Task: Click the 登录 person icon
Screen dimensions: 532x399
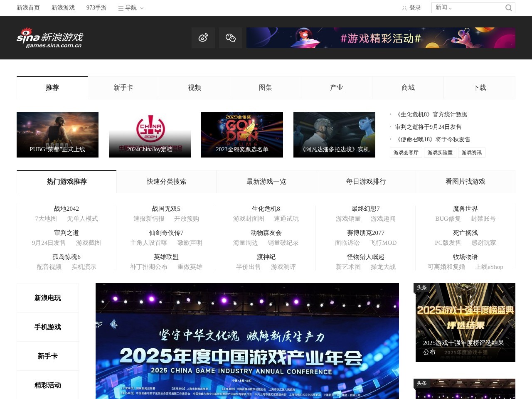Action: click(404, 7)
